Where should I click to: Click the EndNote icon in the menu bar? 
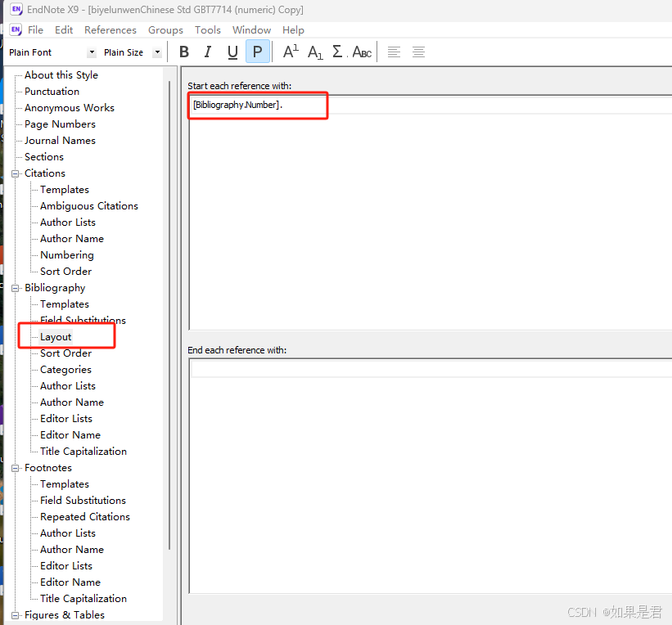pyautogui.click(x=16, y=29)
